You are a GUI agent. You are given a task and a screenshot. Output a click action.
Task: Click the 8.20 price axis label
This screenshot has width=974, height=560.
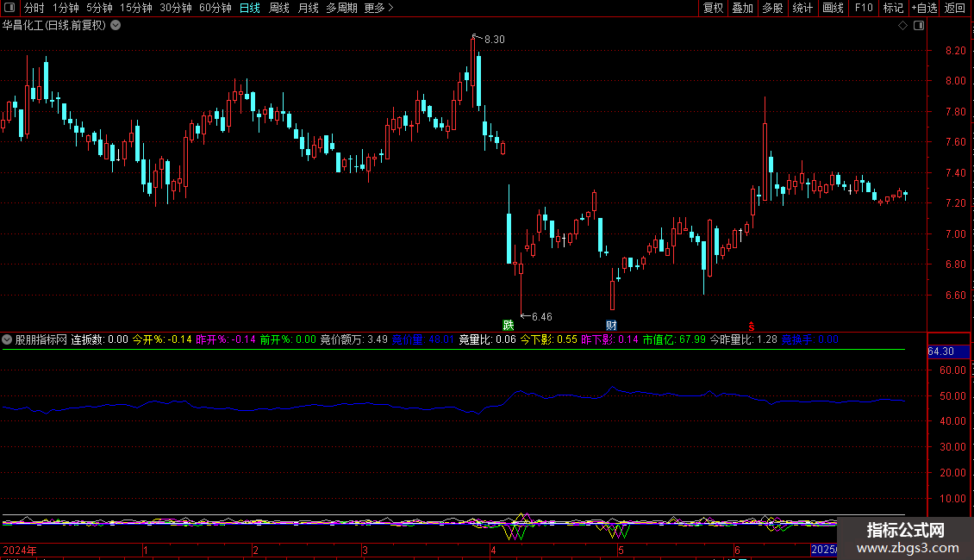pos(955,50)
